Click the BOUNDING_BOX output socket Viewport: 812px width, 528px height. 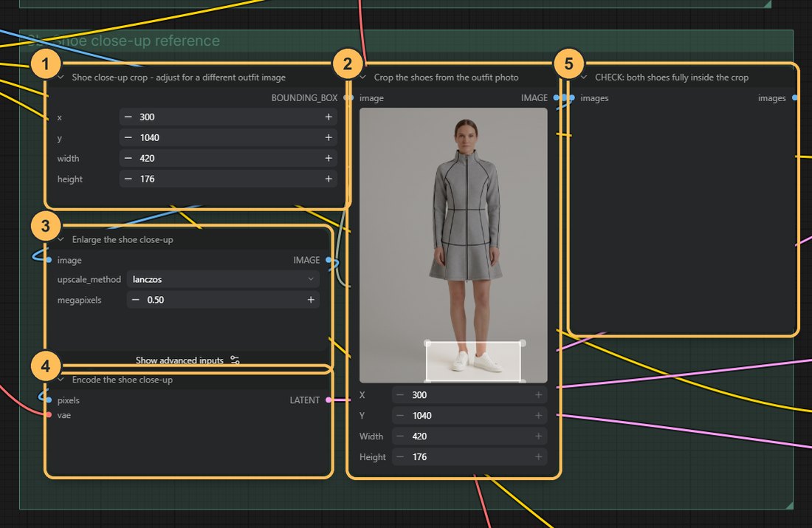[x=347, y=97]
